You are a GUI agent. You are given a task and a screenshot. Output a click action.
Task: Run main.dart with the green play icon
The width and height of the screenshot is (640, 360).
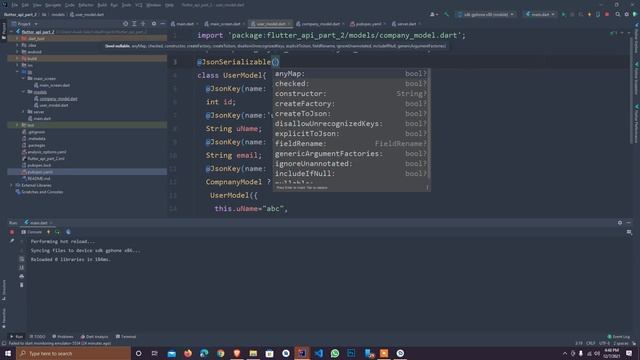(x=564, y=14)
